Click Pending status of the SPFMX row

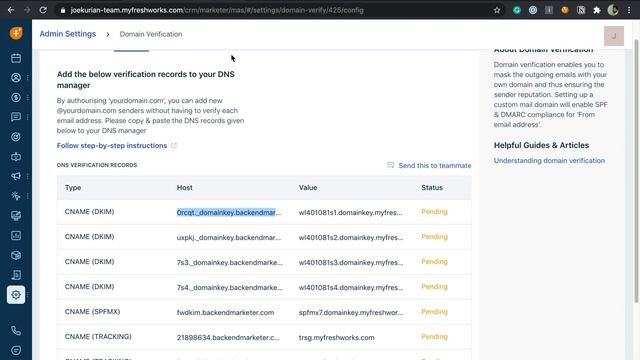click(x=434, y=311)
